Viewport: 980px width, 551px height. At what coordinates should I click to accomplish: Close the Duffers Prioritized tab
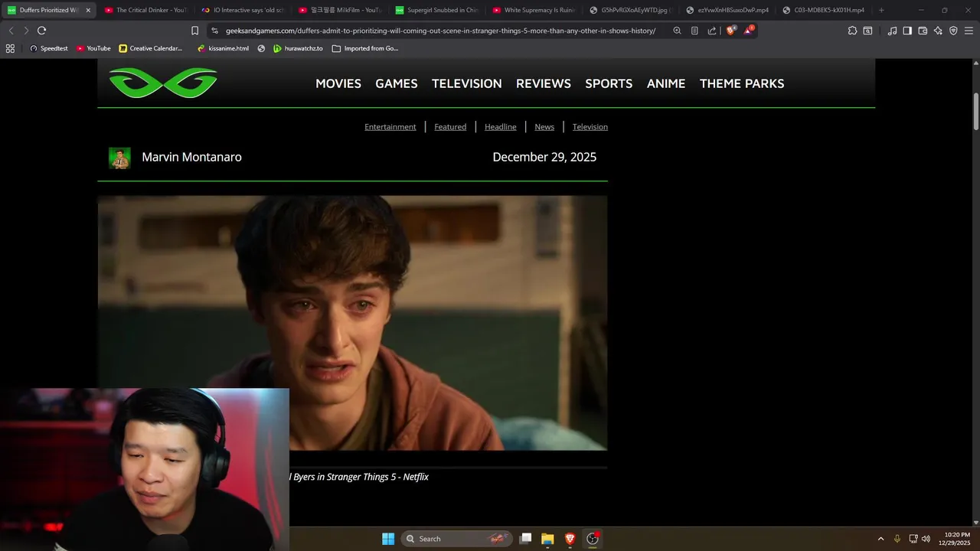point(88,10)
